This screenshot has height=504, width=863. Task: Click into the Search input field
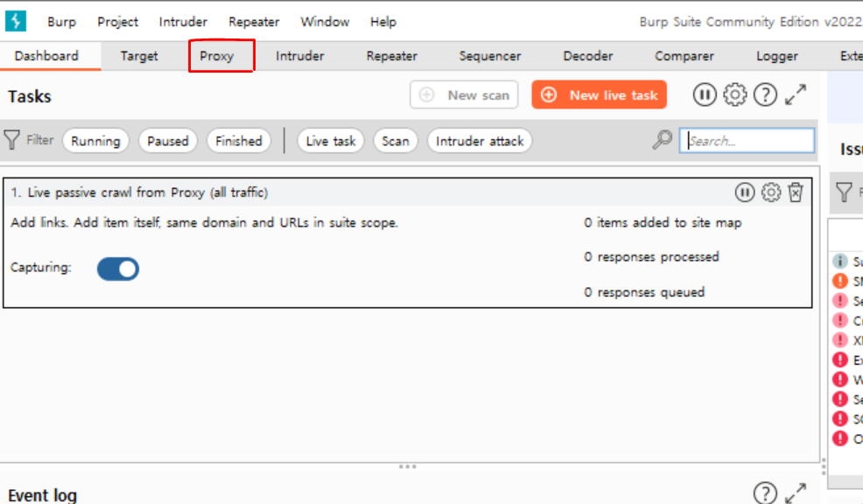pos(747,140)
